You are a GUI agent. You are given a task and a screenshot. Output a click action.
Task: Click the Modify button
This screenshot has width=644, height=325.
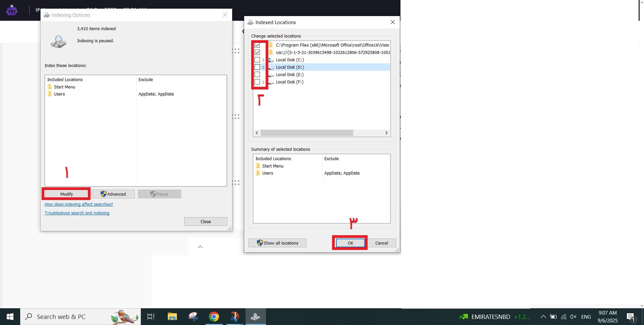66,194
